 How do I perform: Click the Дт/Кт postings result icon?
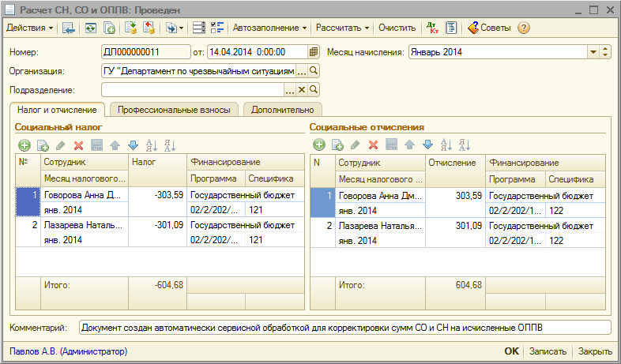pos(432,28)
